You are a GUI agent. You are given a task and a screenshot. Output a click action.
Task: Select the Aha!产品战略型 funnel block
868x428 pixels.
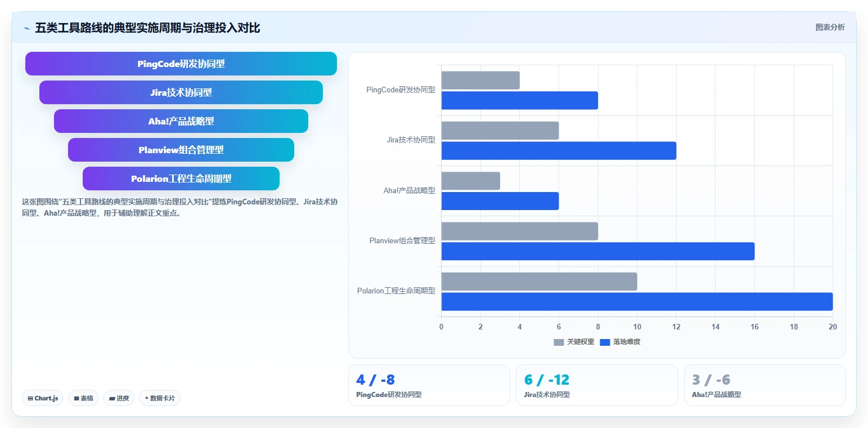[181, 121]
